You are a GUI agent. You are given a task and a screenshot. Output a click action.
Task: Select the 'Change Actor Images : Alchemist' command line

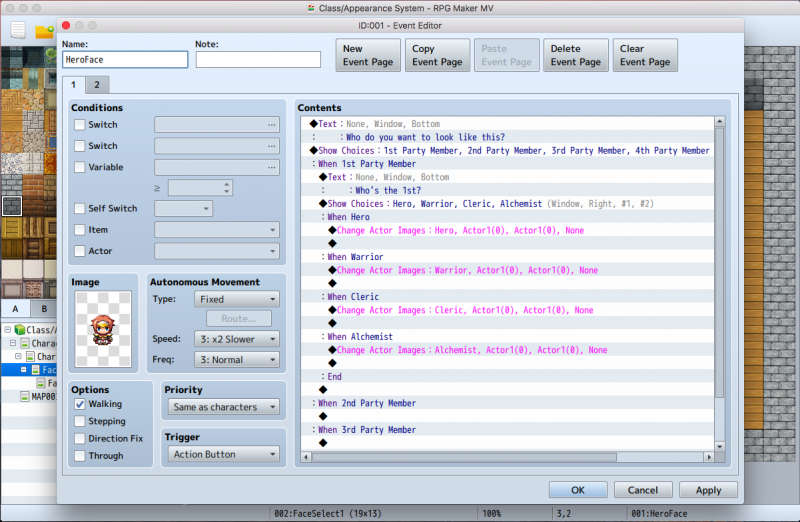pyautogui.click(x=508, y=350)
